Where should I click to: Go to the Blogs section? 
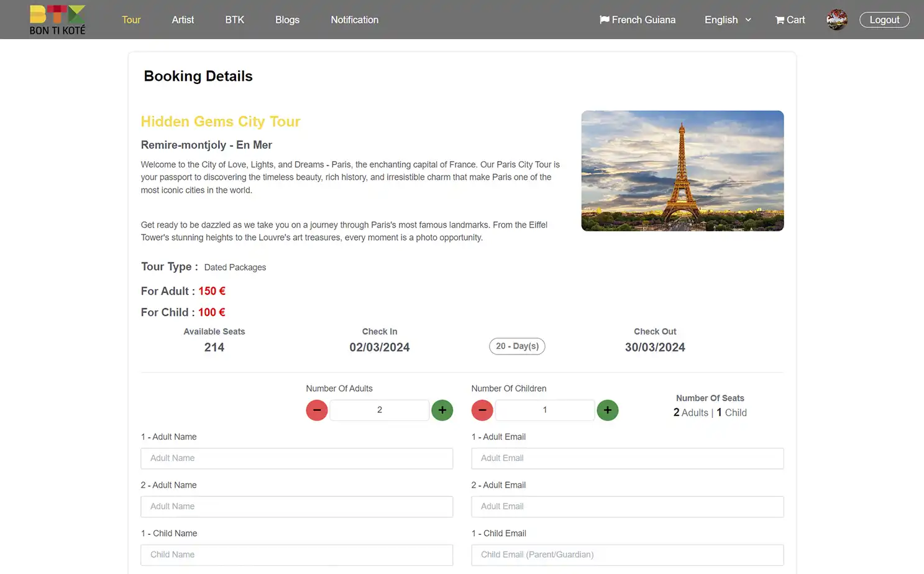(x=287, y=19)
